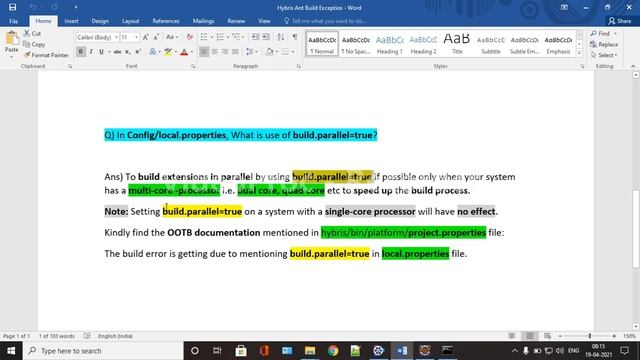Apply the No Spacing style
The image size is (640, 360).
click(356, 44)
